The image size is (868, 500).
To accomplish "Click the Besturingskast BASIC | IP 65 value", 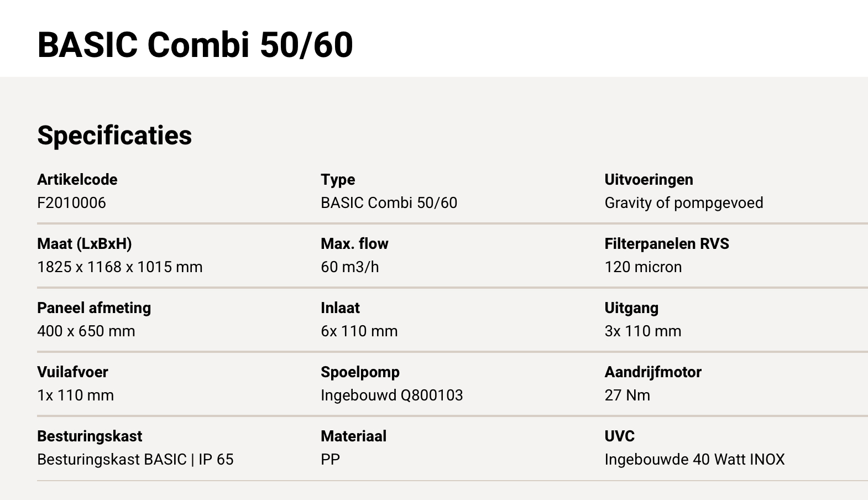I will (135, 460).
